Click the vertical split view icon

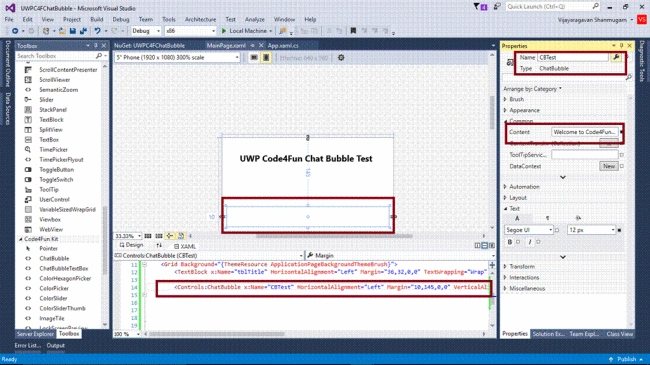tap(478, 246)
